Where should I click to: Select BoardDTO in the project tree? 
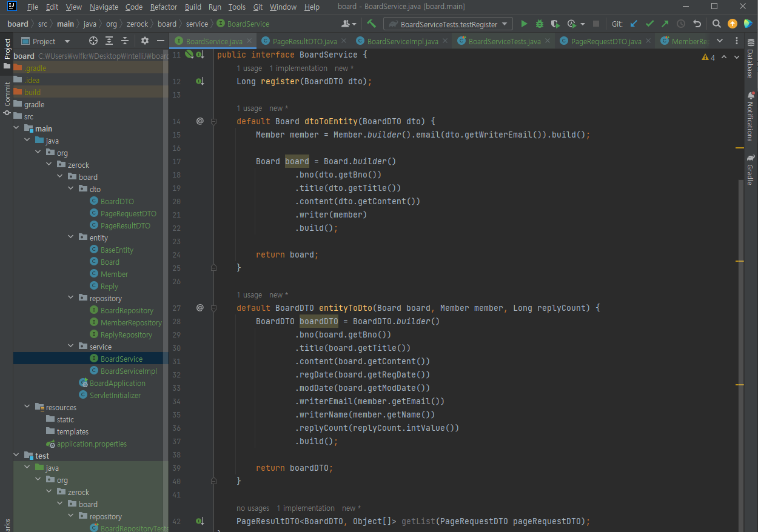pyautogui.click(x=117, y=201)
